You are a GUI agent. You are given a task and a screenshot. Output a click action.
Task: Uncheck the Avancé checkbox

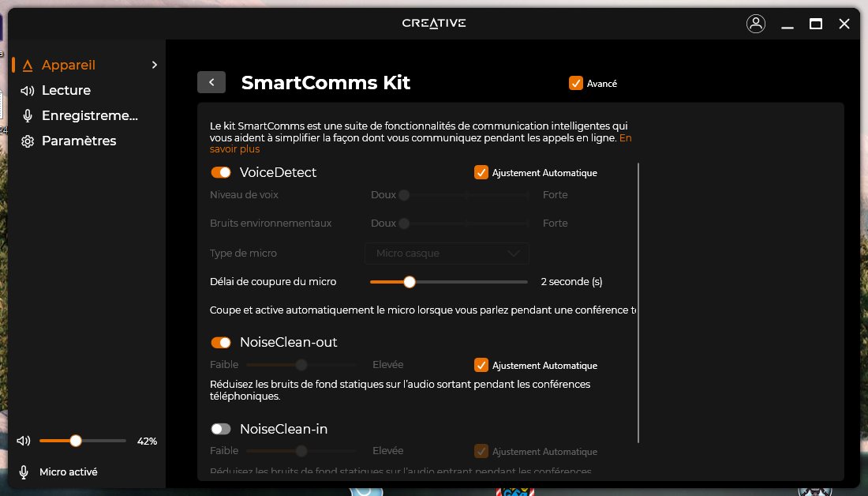coord(576,83)
